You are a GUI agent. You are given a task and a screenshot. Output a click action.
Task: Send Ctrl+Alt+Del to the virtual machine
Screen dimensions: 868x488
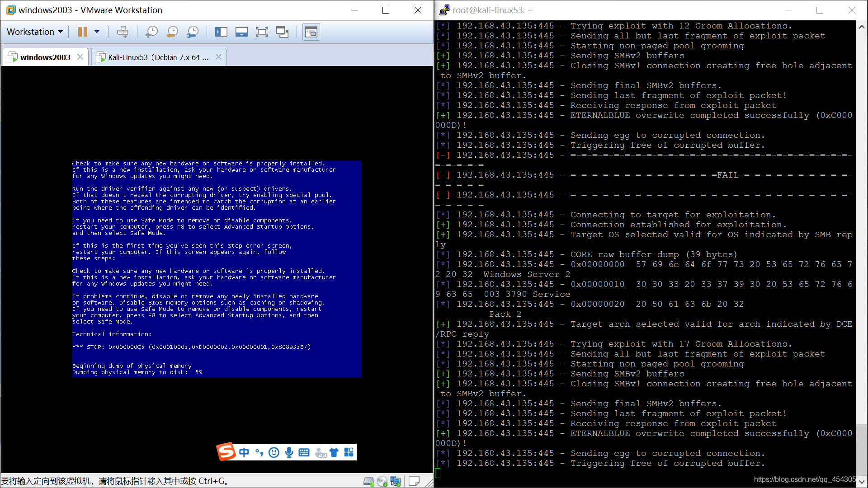click(123, 32)
